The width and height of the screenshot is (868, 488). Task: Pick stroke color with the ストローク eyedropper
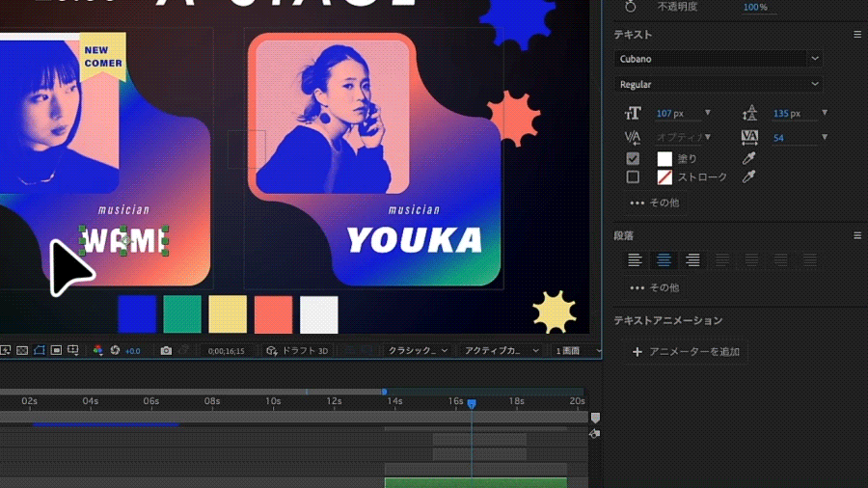pos(748,177)
